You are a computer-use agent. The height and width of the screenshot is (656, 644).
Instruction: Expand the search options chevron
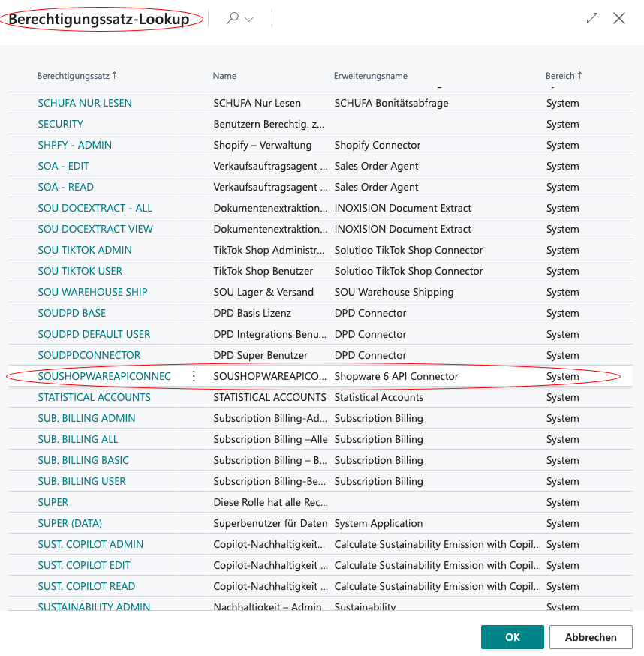tap(249, 20)
